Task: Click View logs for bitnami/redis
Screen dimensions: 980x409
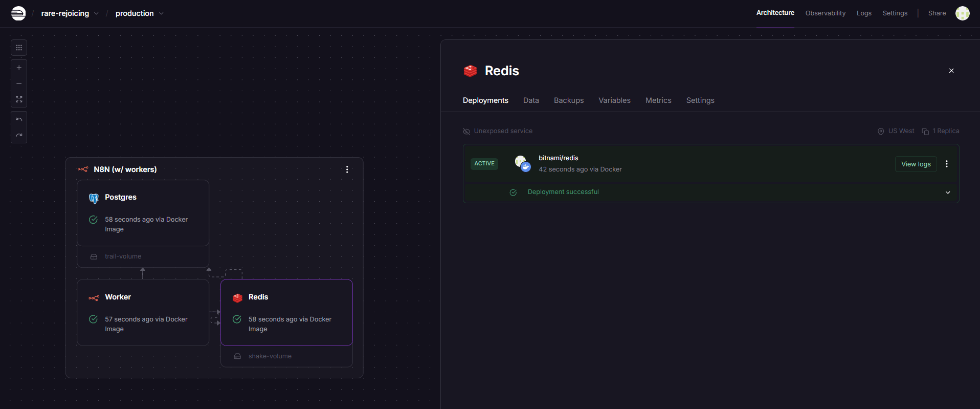Action: pos(916,164)
